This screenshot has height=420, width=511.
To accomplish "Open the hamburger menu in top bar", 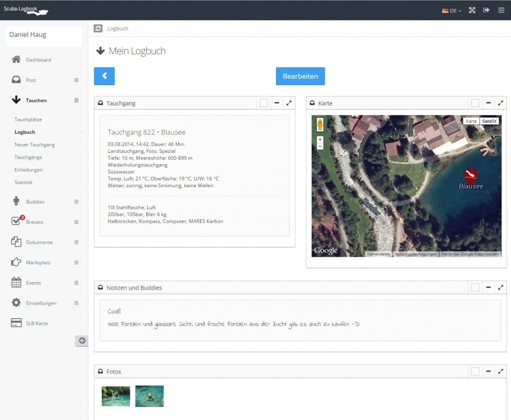I will (x=501, y=10).
